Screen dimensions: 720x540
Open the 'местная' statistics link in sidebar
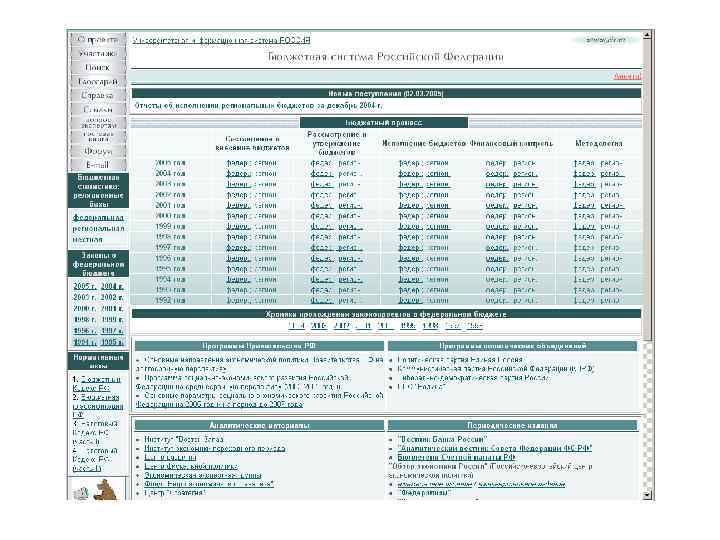click(87, 239)
